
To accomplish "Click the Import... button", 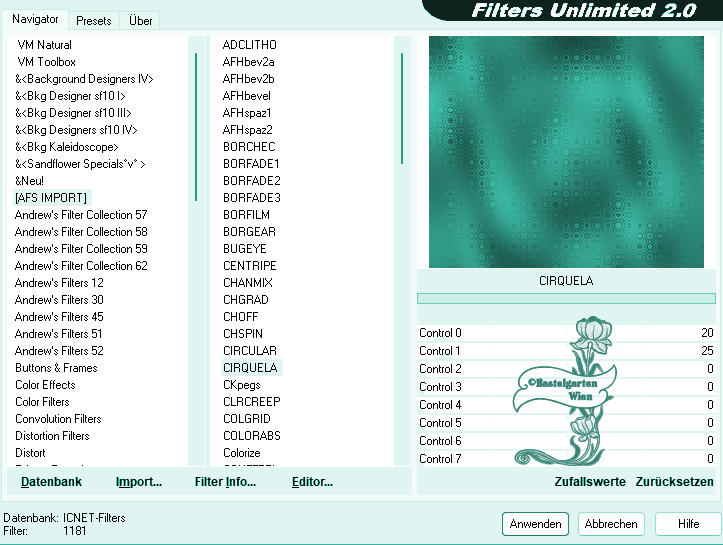I will pyautogui.click(x=138, y=482).
